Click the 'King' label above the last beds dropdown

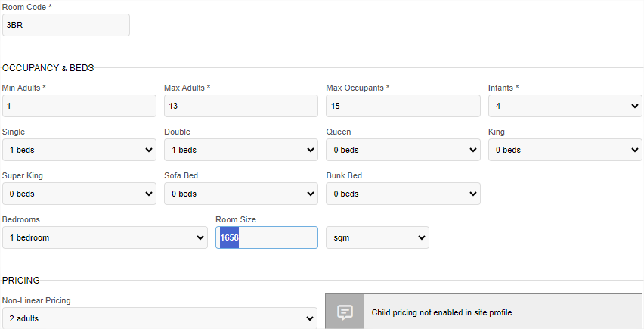tap(497, 132)
